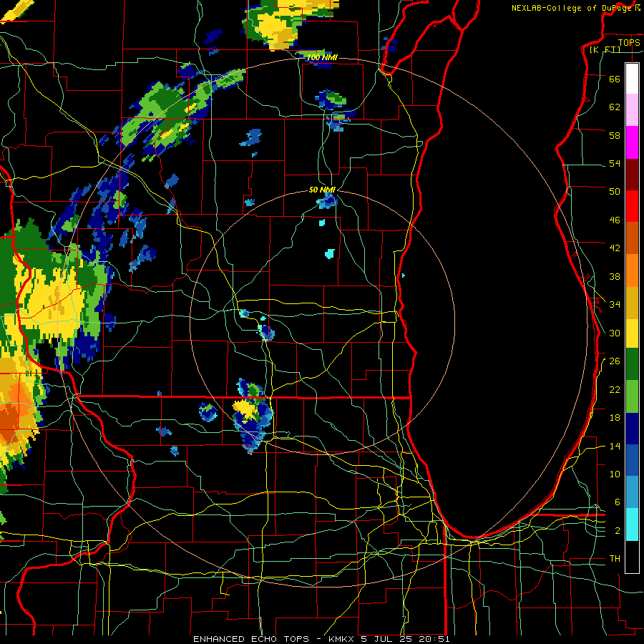Select the light blue legend swatch
The image size is (644, 644).
632,492
